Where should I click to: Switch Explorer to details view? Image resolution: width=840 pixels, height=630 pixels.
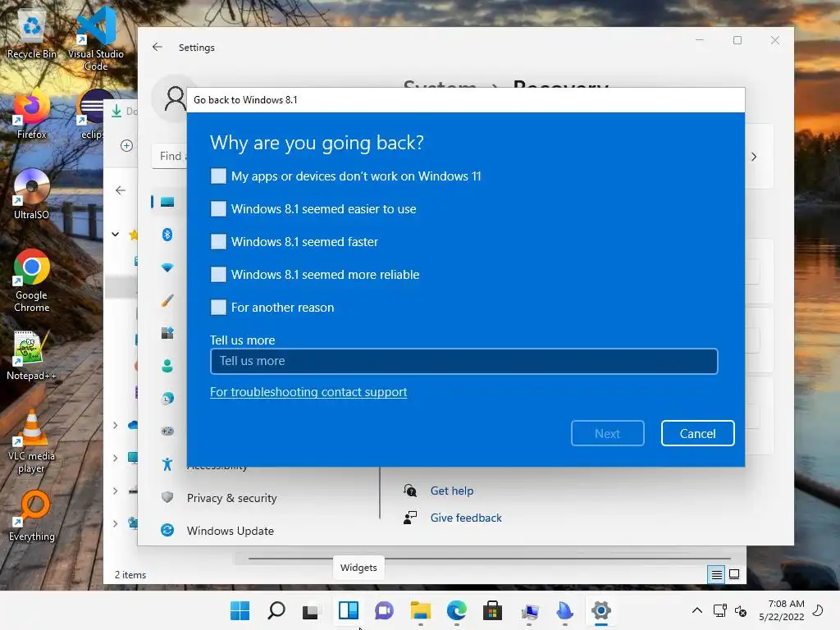tap(716, 575)
